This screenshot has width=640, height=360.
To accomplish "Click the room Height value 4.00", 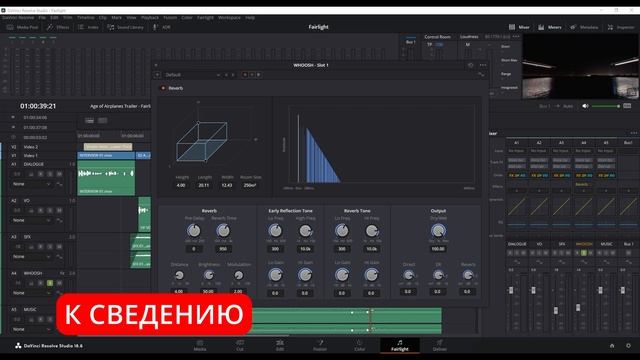I will (x=181, y=185).
